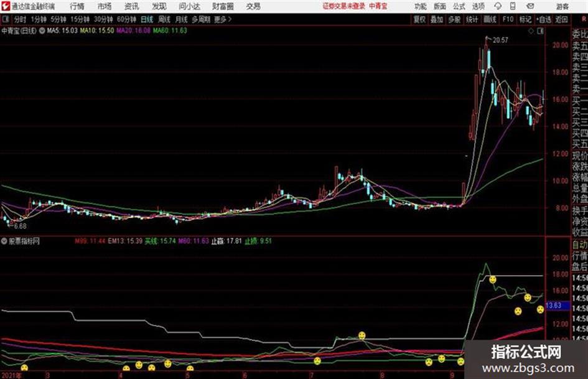Click the EM13: 15.39 indicator value
The height and width of the screenshot is (379, 588).
(125, 241)
